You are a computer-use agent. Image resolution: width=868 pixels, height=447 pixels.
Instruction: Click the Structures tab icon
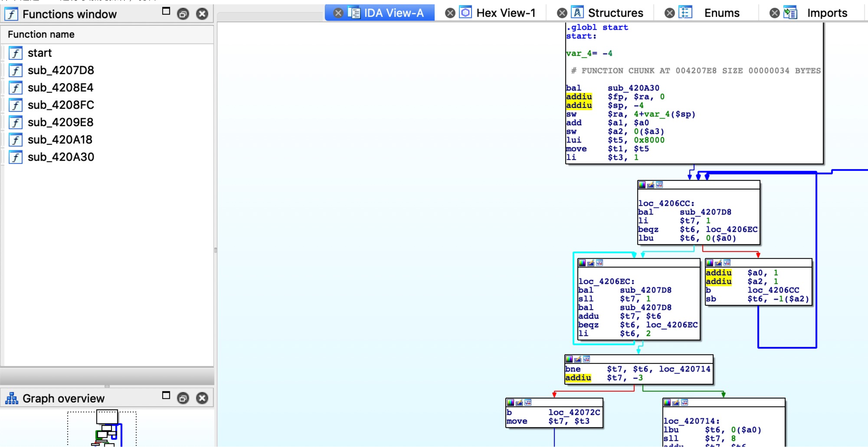tap(577, 13)
